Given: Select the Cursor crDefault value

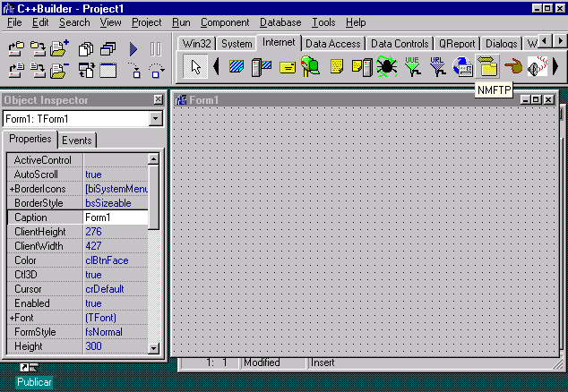Looking at the screenshot, I should point(116,289).
